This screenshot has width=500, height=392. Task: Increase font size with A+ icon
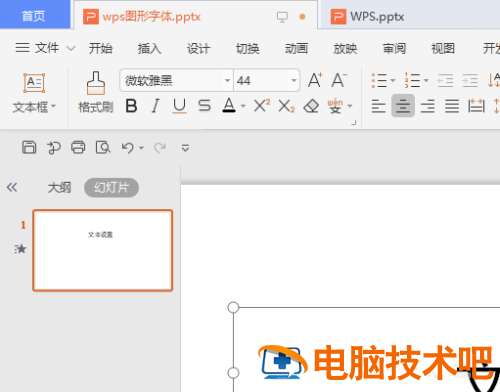(315, 80)
